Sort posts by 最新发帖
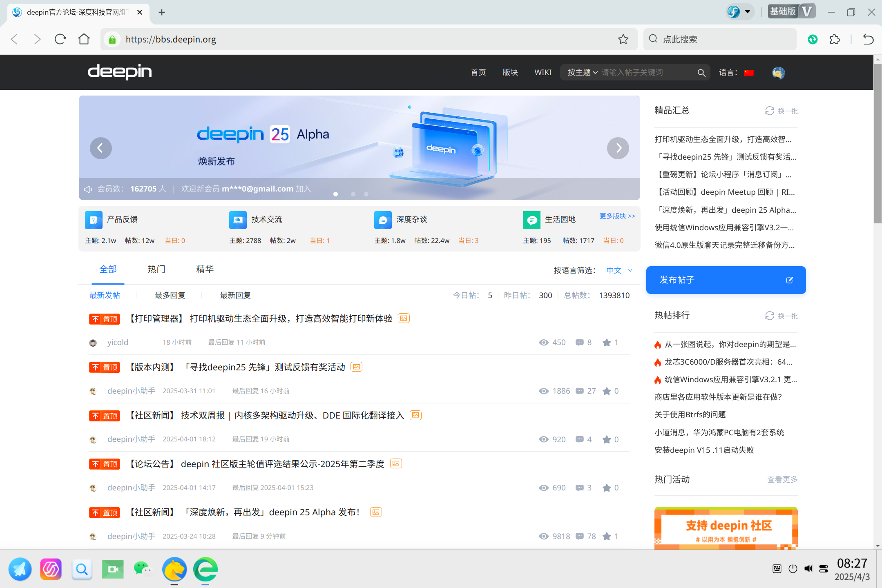 click(105, 295)
